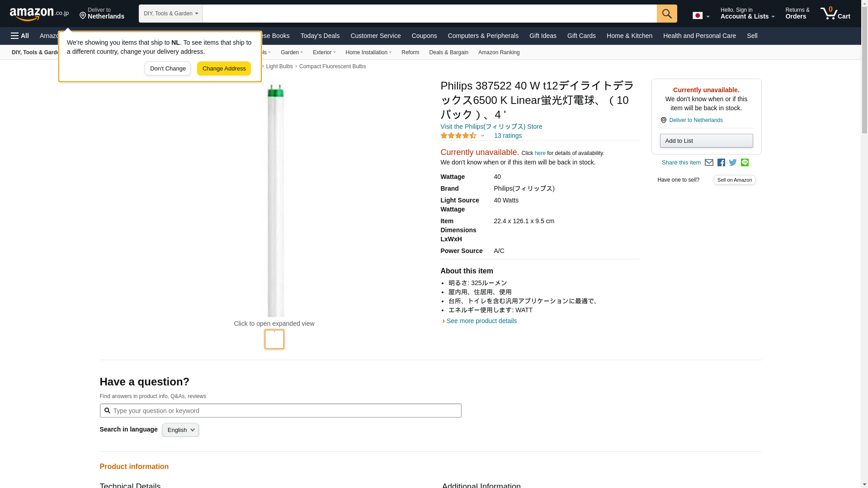Open the 13 ratings link
The height and width of the screenshot is (488, 868).
[x=508, y=136]
